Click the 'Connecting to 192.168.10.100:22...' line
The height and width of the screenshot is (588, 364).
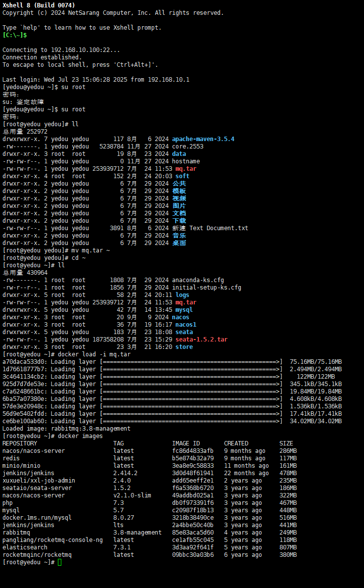point(61,50)
